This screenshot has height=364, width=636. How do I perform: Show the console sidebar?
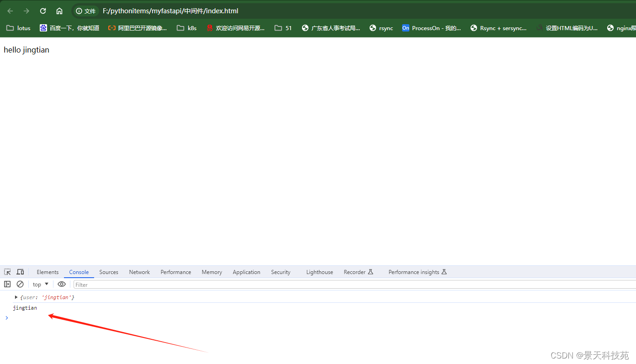(7, 284)
